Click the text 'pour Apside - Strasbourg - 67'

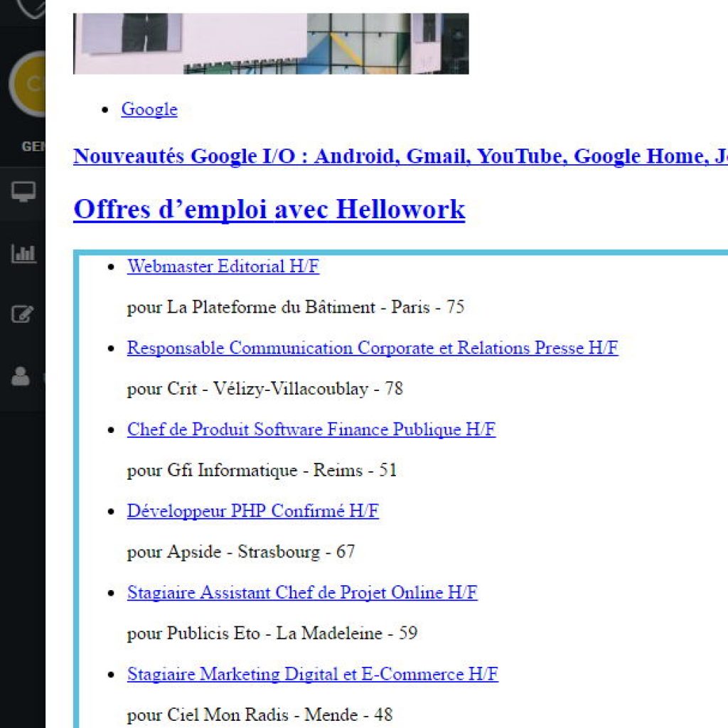241,552
